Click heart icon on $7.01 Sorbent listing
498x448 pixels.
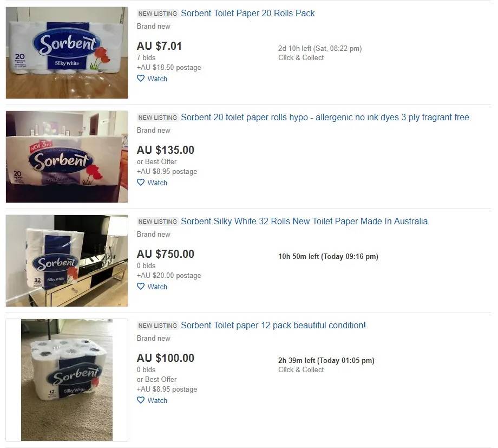coord(141,79)
